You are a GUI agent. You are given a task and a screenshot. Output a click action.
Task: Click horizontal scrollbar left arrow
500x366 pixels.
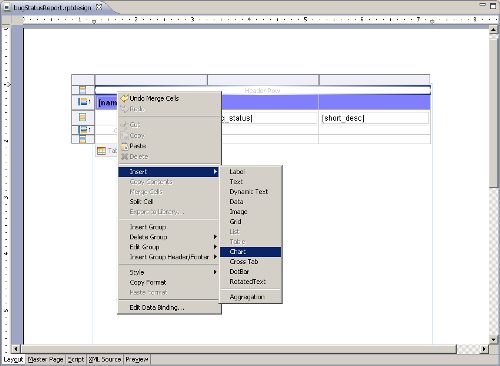coord(16,349)
